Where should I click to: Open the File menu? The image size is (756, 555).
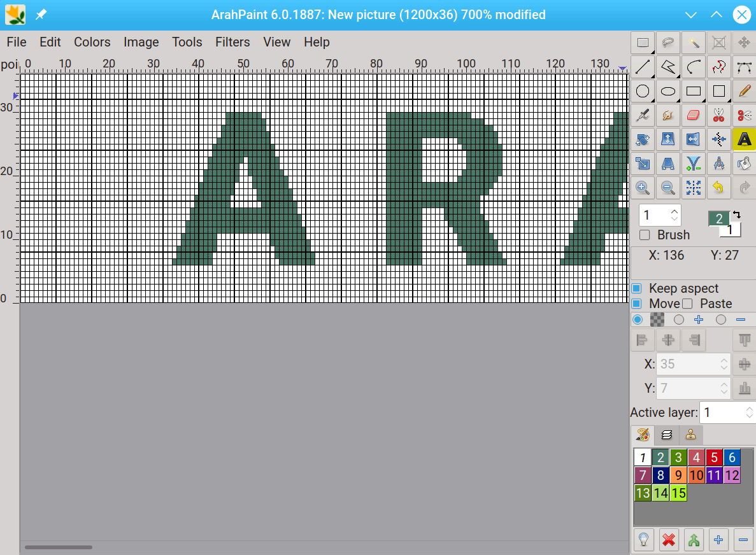coord(17,43)
